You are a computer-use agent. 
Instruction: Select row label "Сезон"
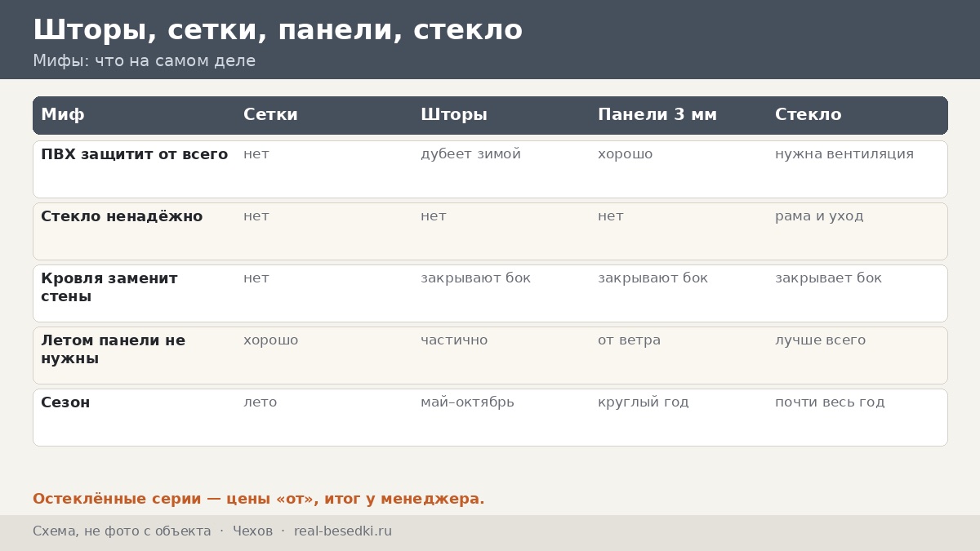tap(65, 402)
